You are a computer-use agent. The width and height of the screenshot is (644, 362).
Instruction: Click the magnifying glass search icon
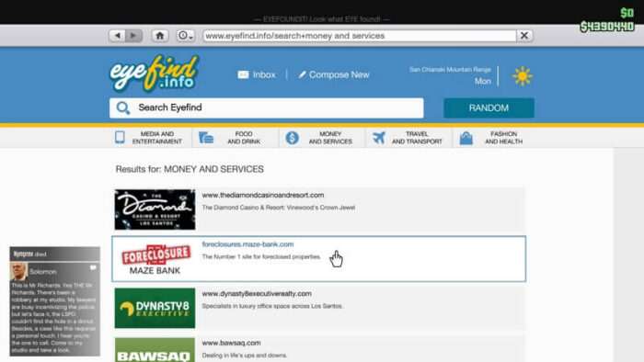122,107
